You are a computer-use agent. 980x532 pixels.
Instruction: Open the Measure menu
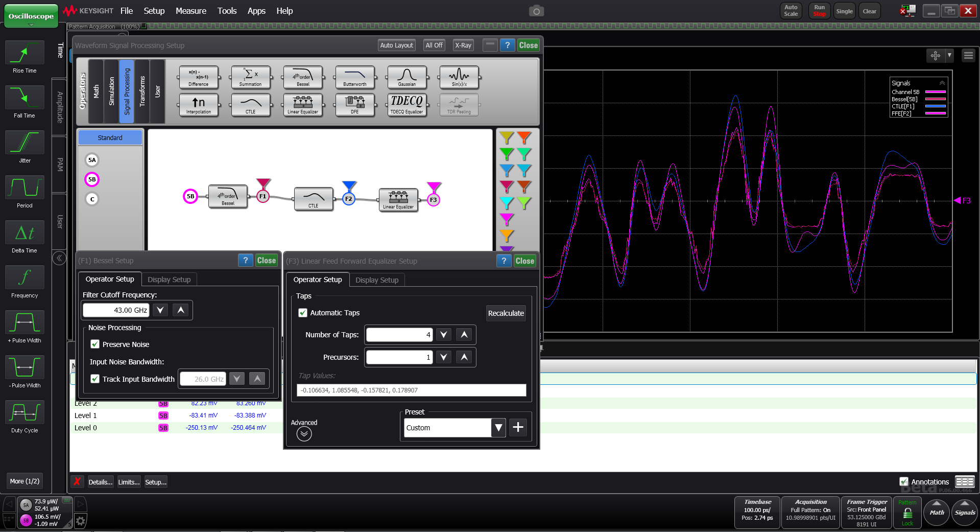pos(190,10)
